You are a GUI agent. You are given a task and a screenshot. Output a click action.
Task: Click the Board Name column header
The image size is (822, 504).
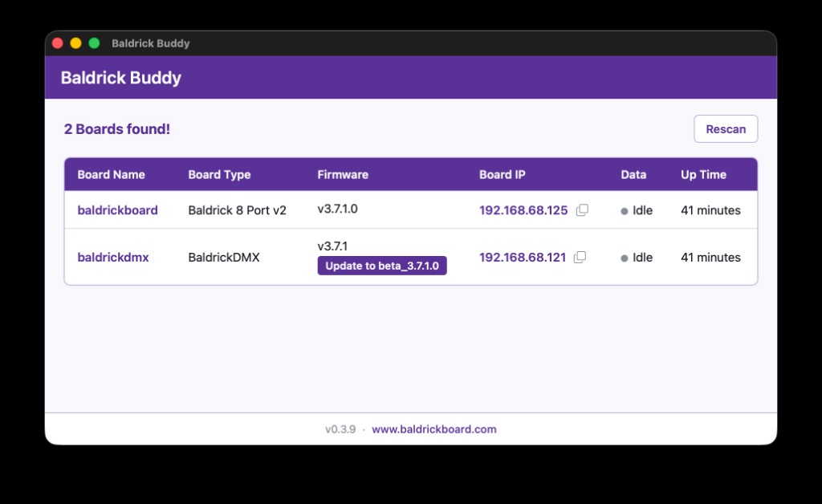[111, 174]
